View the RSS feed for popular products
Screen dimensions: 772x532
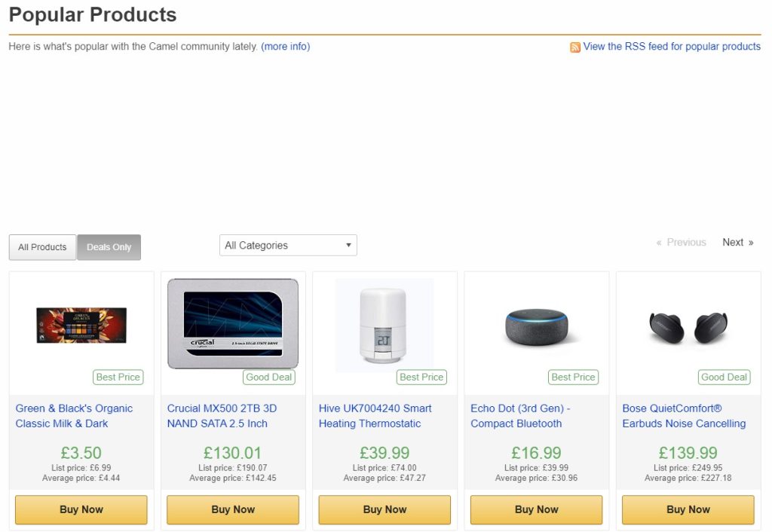pyautogui.click(x=672, y=47)
